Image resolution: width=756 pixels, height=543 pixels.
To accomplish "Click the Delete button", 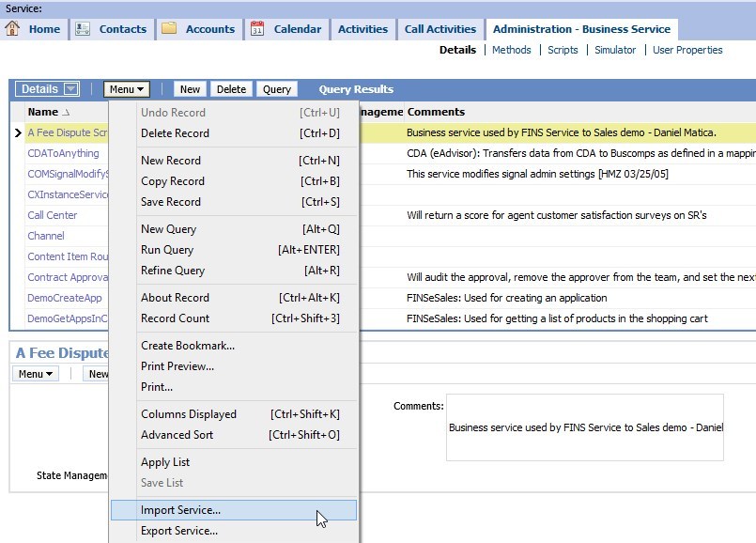I will tap(231, 89).
